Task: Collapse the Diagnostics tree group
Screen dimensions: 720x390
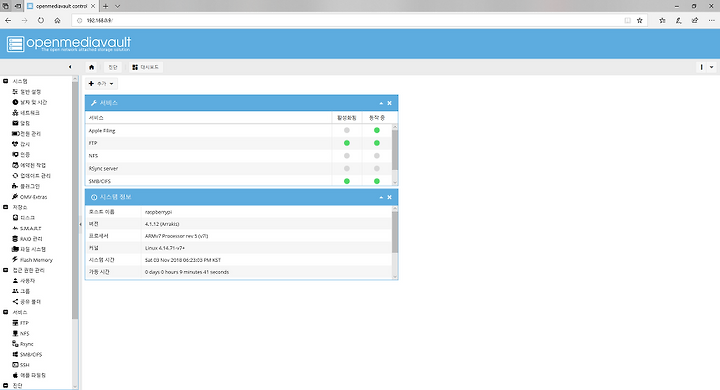Action: tap(6, 386)
